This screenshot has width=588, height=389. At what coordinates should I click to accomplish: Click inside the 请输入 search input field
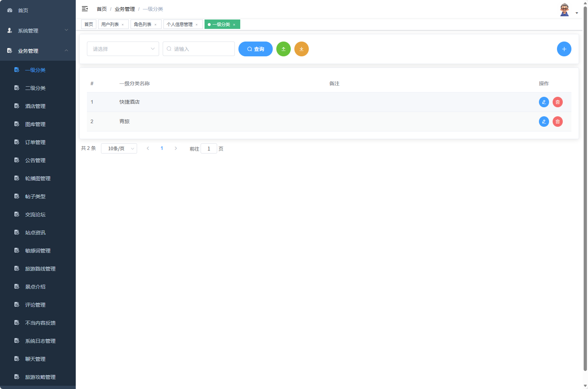point(198,49)
